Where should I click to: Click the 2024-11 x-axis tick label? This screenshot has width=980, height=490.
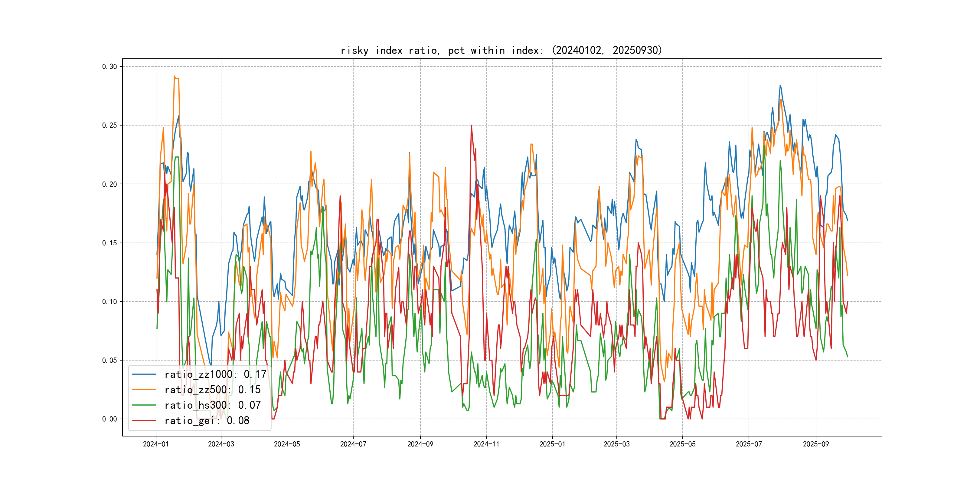pyautogui.click(x=486, y=444)
